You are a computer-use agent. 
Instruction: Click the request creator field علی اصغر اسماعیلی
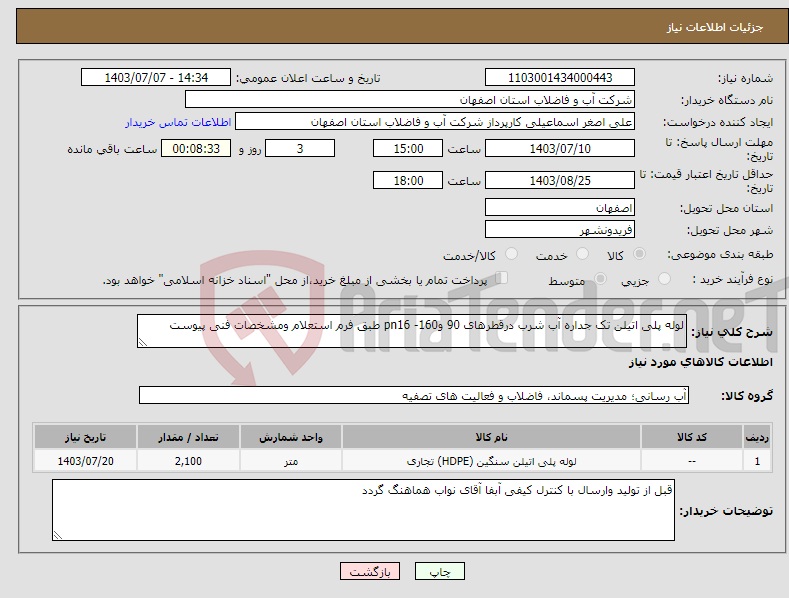point(435,122)
